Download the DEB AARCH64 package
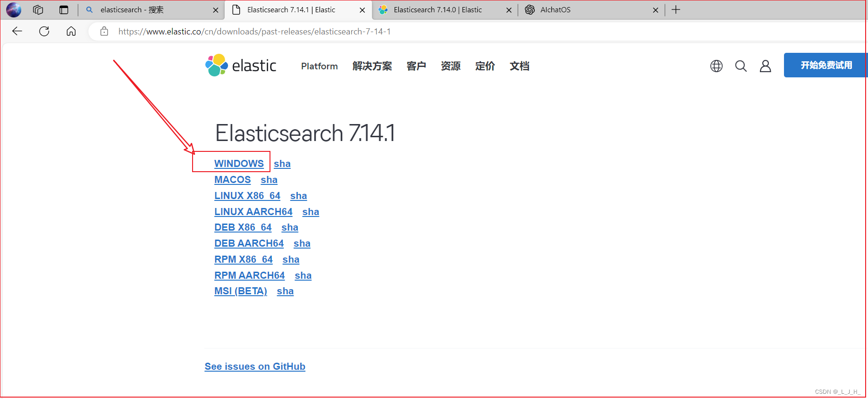The height and width of the screenshot is (399, 868). point(249,243)
